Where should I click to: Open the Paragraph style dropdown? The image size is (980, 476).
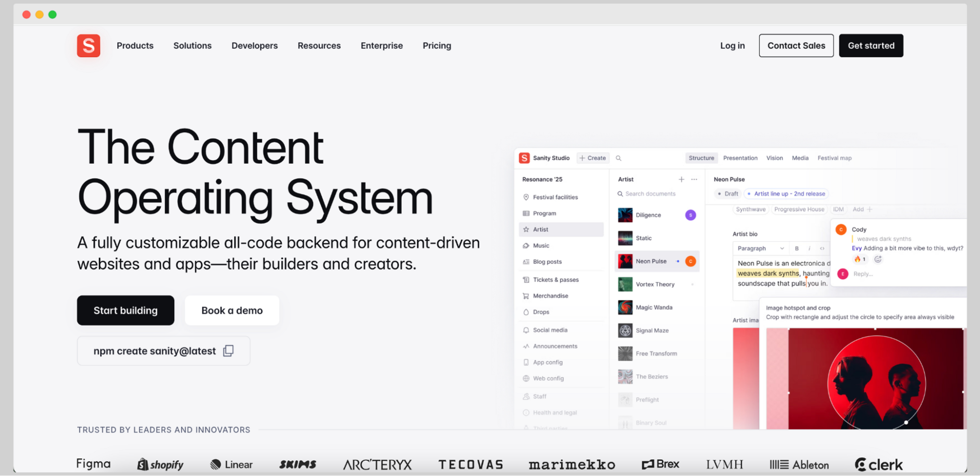coord(760,249)
